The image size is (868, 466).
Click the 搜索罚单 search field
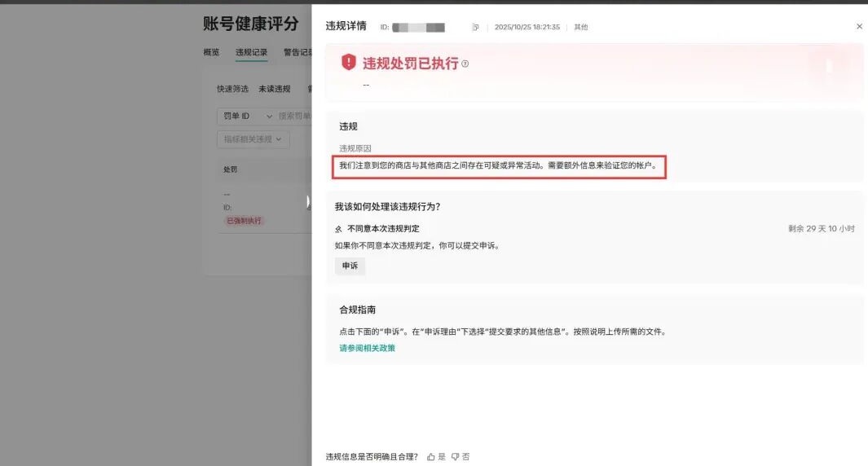point(294,116)
